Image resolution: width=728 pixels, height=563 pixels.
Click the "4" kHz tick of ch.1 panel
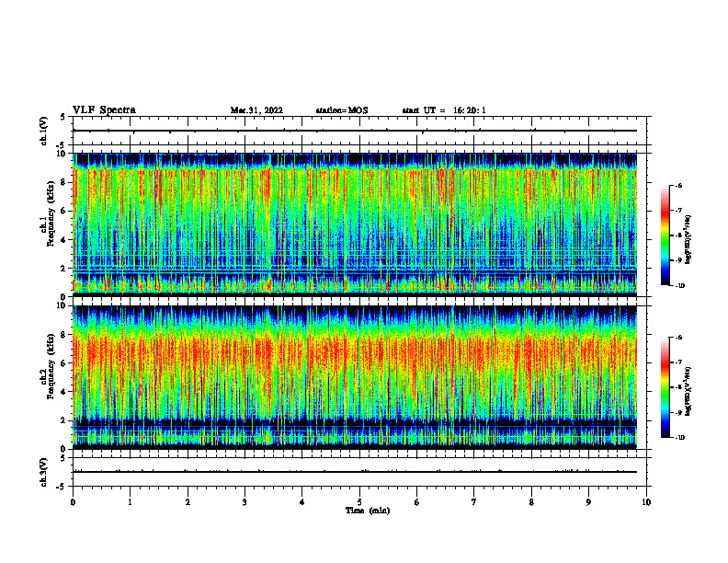[64, 240]
